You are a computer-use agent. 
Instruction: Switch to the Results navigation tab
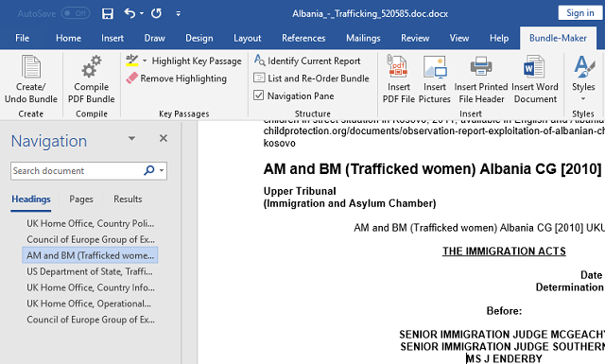(128, 199)
